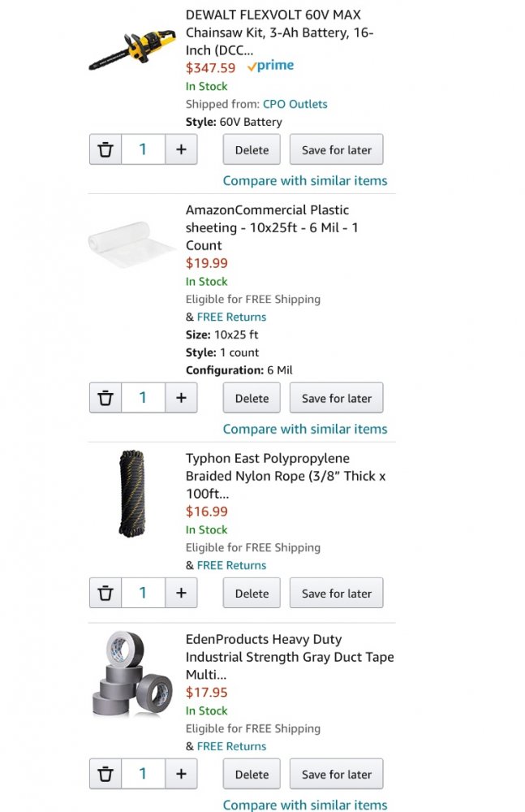This screenshot has height=812, width=525.
Task: Click trash icon for plastic sheeting
Action: pos(105,398)
